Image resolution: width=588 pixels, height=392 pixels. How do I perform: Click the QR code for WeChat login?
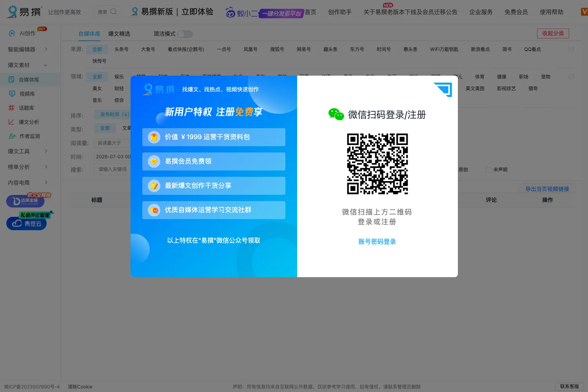pos(377,164)
